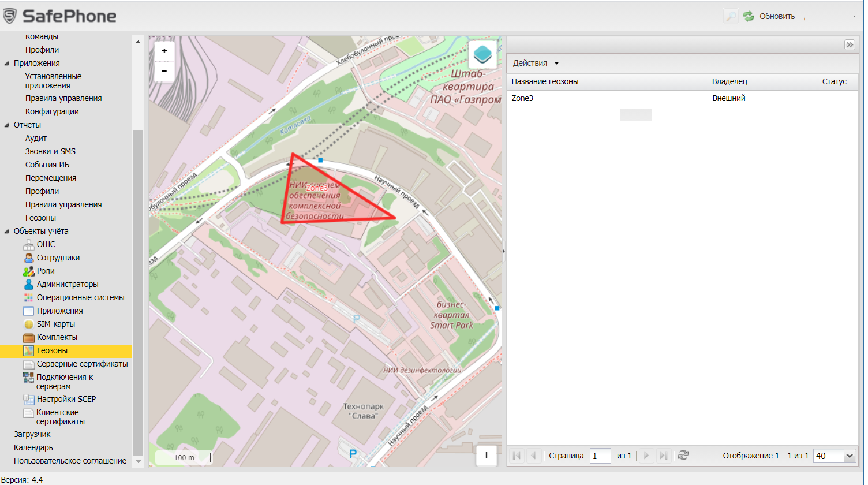Open Геозоны report under Отчёты
The image size is (868, 485).
(40, 218)
